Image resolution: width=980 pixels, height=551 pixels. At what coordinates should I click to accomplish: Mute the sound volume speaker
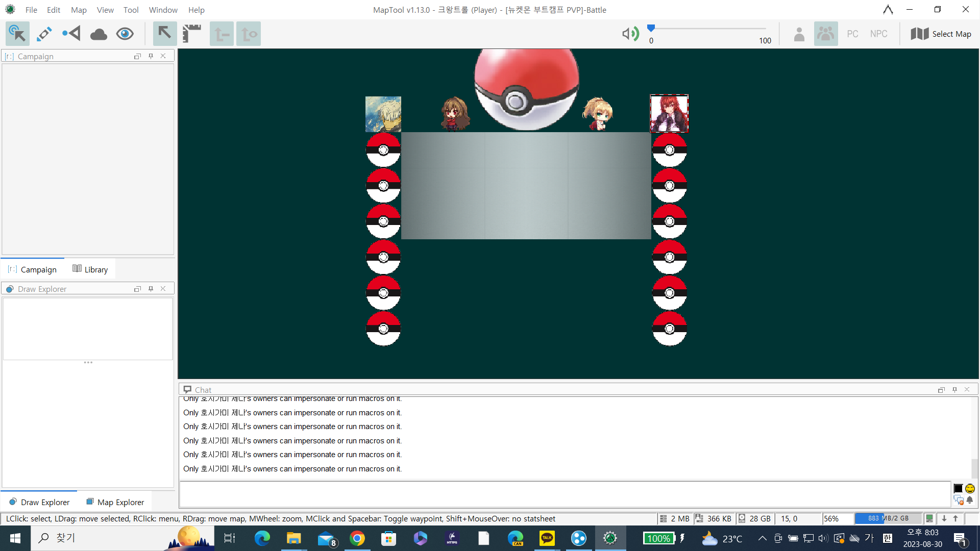click(630, 34)
